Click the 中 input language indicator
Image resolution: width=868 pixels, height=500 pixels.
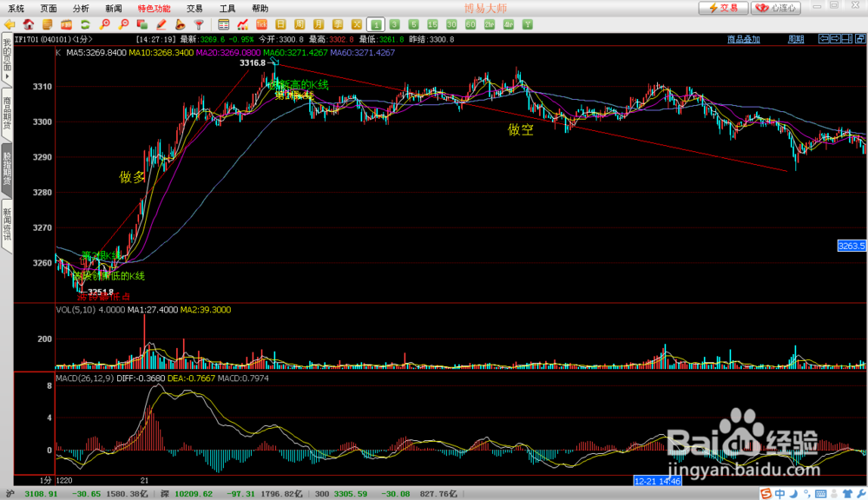[x=780, y=493]
